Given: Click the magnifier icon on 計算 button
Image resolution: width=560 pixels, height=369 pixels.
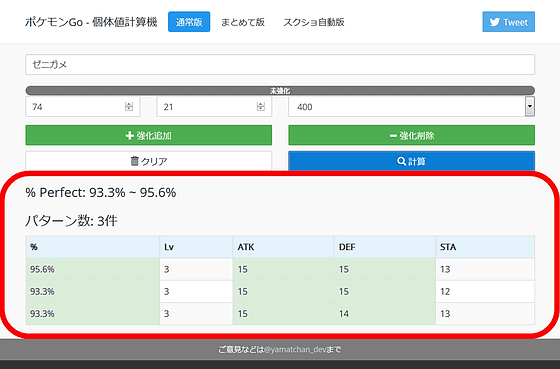Looking at the screenshot, I should point(401,161).
